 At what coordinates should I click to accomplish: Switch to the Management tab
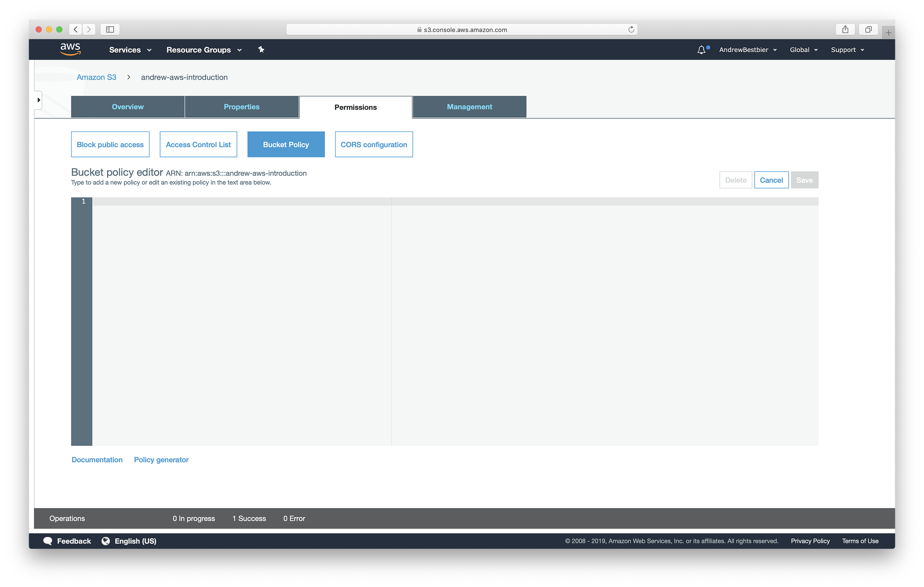pos(469,107)
